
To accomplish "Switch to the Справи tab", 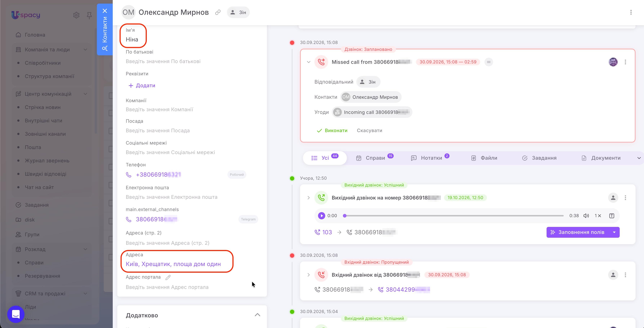I will click(x=375, y=158).
